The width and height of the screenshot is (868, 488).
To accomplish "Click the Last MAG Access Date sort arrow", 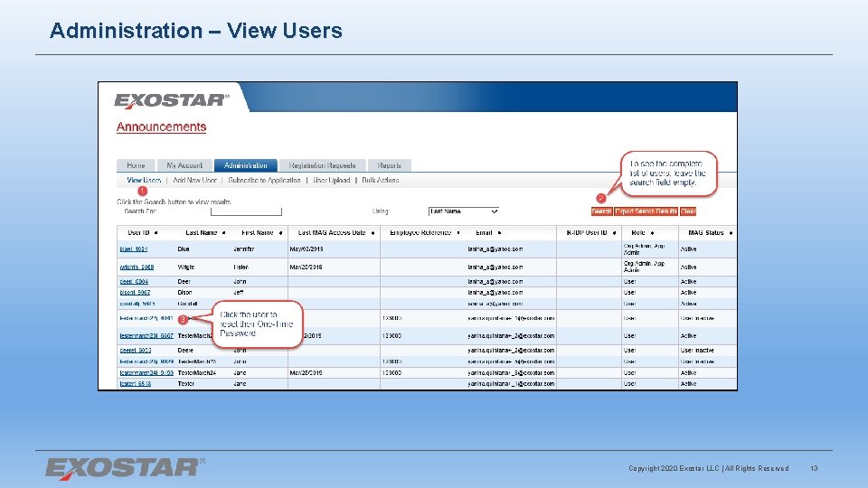I will point(373,233).
